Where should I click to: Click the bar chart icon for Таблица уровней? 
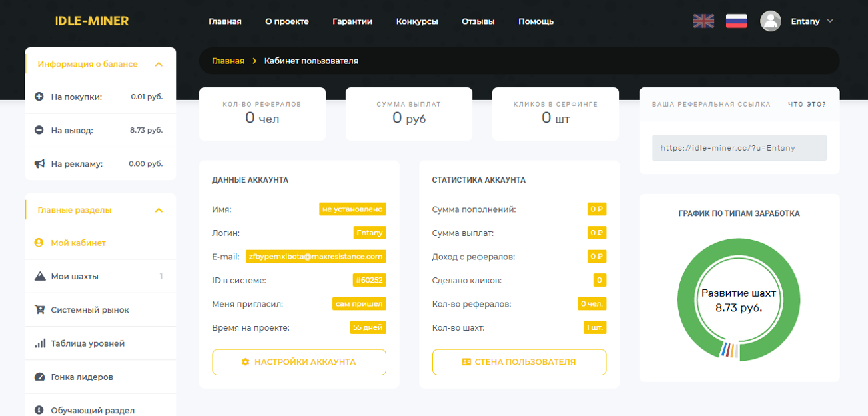click(x=39, y=343)
